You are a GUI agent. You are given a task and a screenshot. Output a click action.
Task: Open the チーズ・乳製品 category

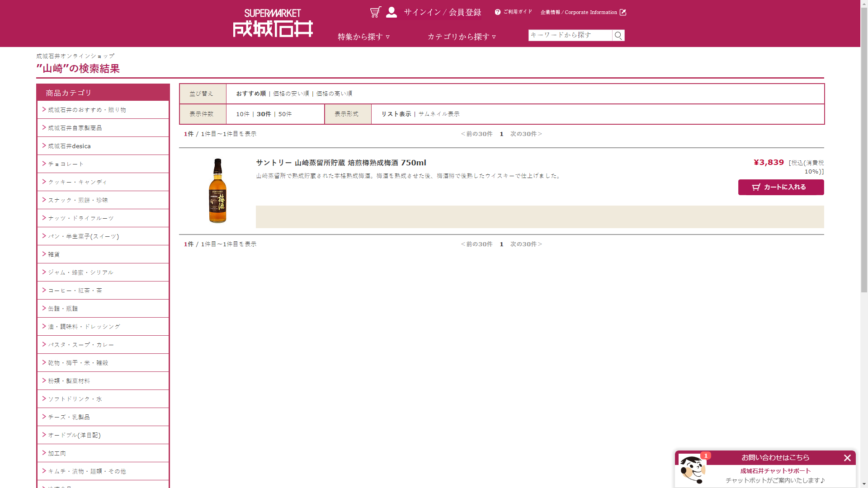click(x=69, y=417)
